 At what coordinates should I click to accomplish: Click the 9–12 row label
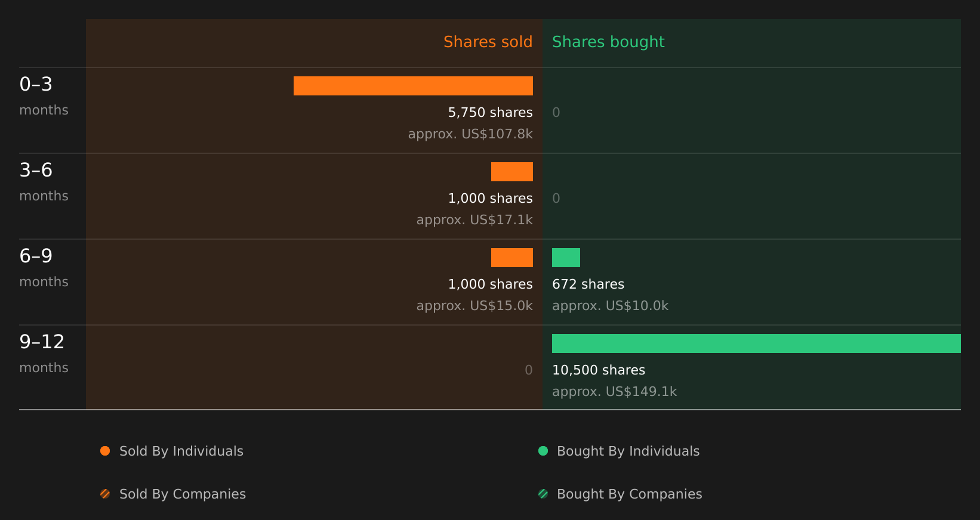[x=42, y=342]
